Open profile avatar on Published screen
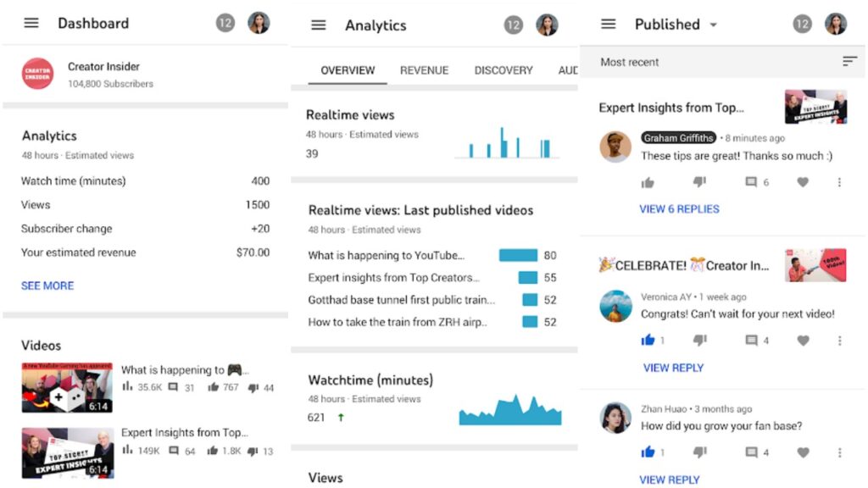868x488 pixels. 836,24
